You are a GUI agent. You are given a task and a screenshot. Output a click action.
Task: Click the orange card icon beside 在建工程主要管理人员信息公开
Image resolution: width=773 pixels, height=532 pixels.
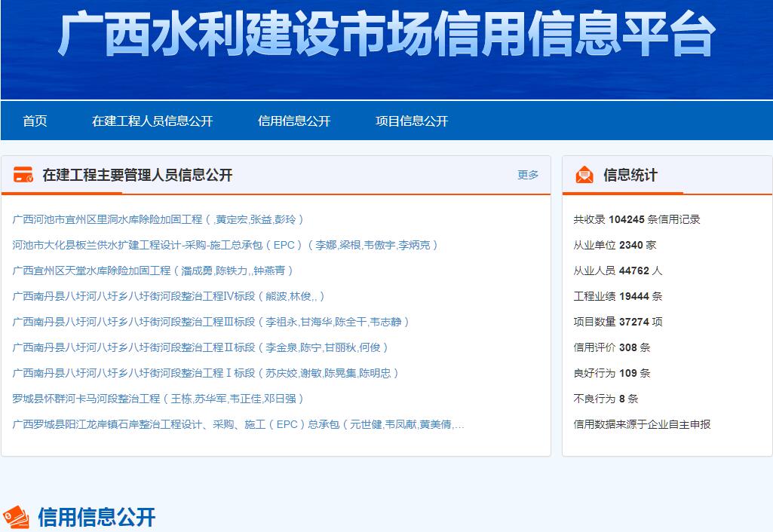pyautogui.click(x=23, y=175)
